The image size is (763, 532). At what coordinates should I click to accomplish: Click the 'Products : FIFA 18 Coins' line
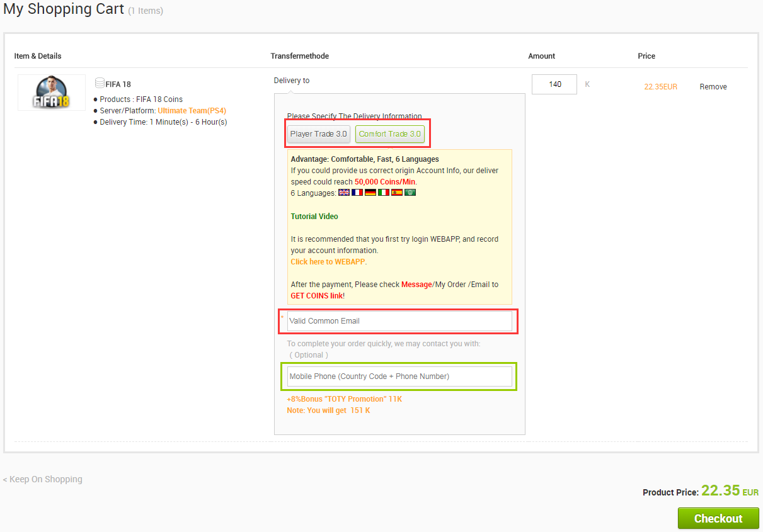coord(141,99)
